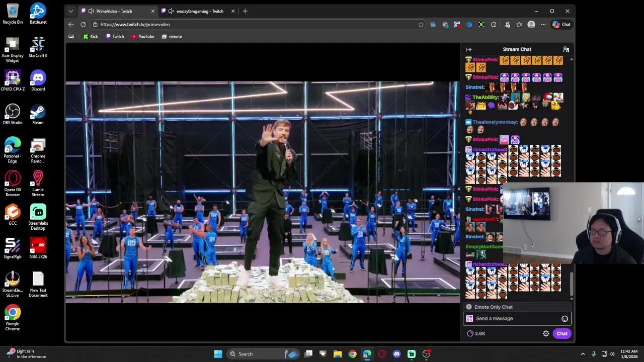The height and width of the screenshot is (362, 644).
Task: Open the Extensions puzzle icon
Action: tap(494, 24)
